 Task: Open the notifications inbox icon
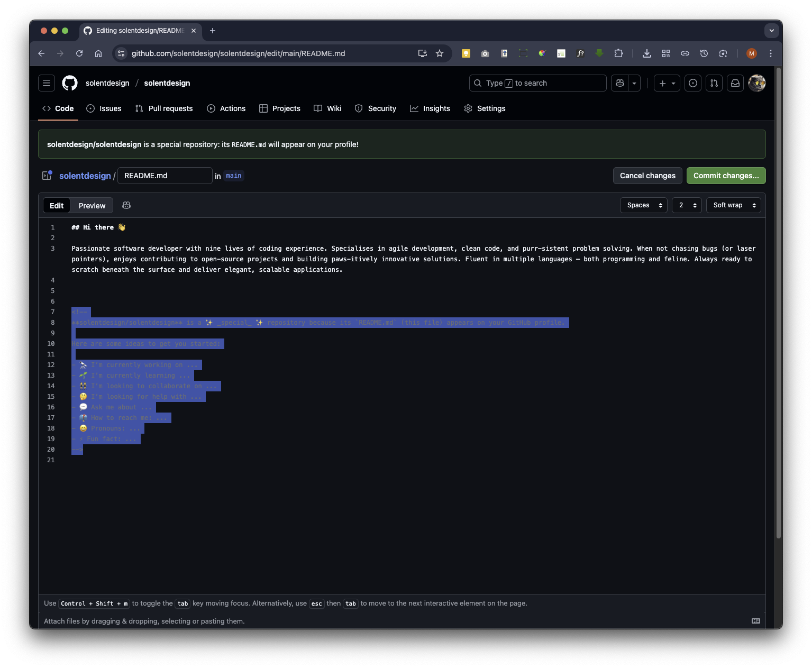click(x=735, y=83)
